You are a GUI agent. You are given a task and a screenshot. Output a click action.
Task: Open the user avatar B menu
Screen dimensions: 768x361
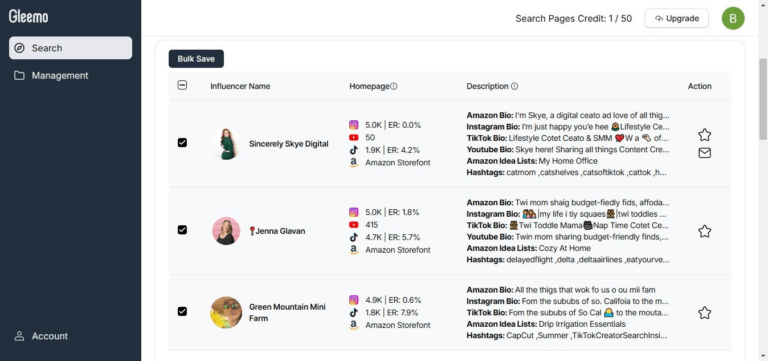pyautogui.click(x=733, y=19)
